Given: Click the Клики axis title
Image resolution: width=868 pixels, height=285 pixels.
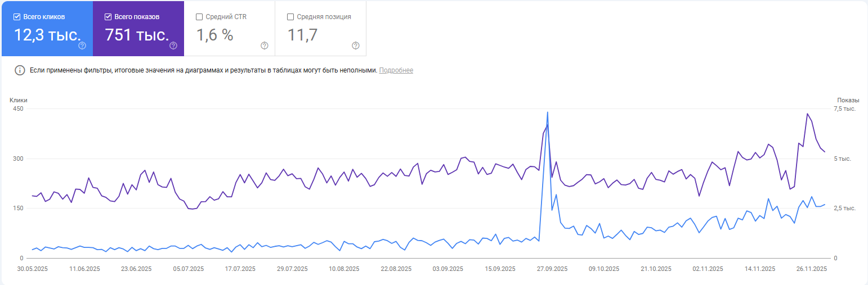Looking at the screenshot, I should [19, 100].
